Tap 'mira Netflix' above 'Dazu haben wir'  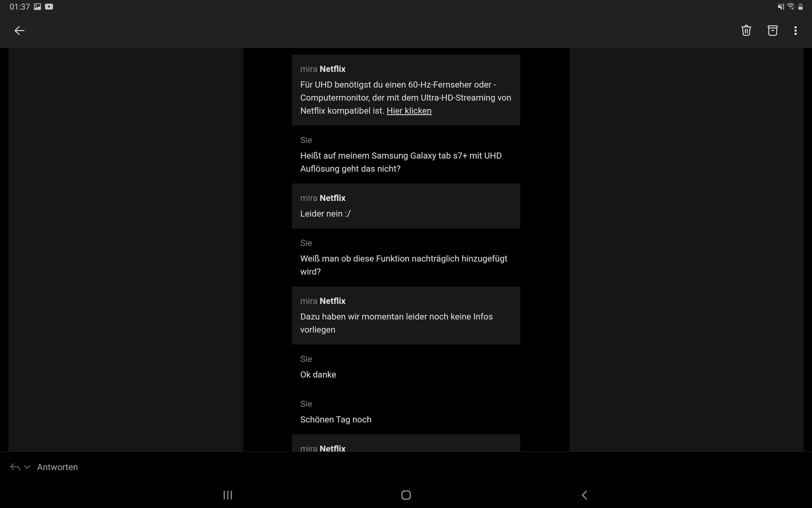323,301
